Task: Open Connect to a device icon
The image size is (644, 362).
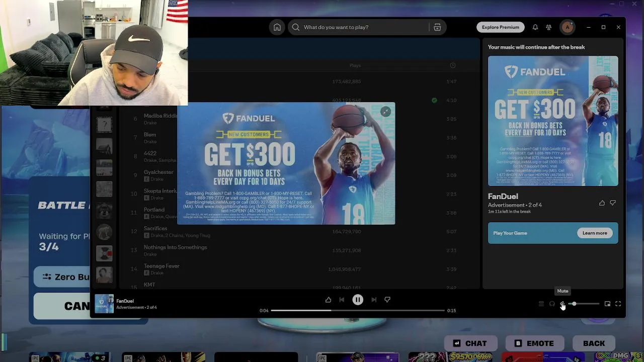Action: tap(552, 304)
